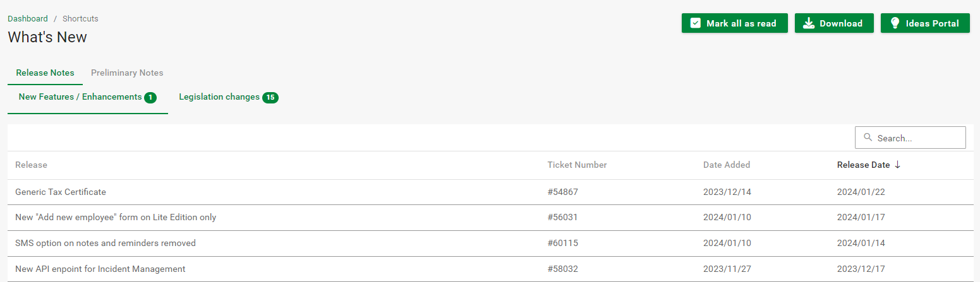Sort by the Ticket Number column header
The width and height of the screenshot is (980, 282).
(x=577, y=165)
